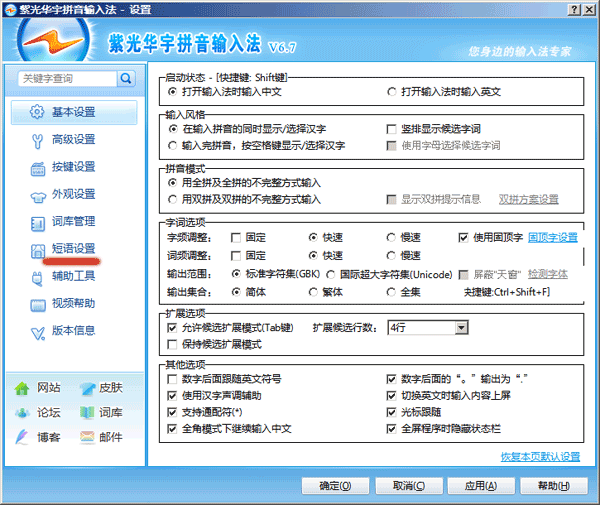The width and height of the screenshot is (600, 505).
Task: Click the question mark help title button
Action: click(574, 10)
